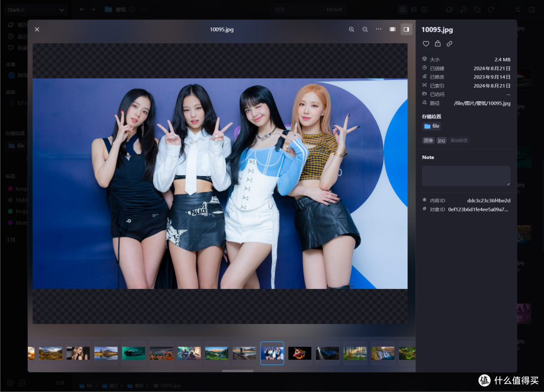Viewport: 544px width, 392px height.
Task: Click the 对象 ID value 0ef123b6d1fe4ee5a09a7
Action: (478, 209)
